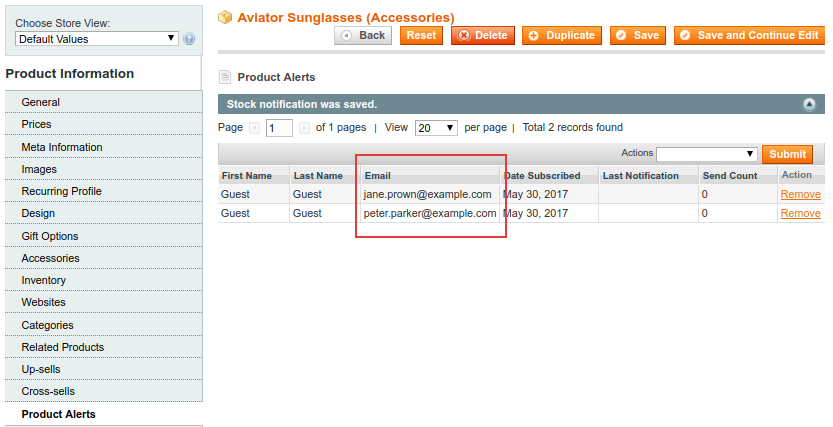Click the Duplicate button
The image size is (833, 427).
click(x=562, y=36)
